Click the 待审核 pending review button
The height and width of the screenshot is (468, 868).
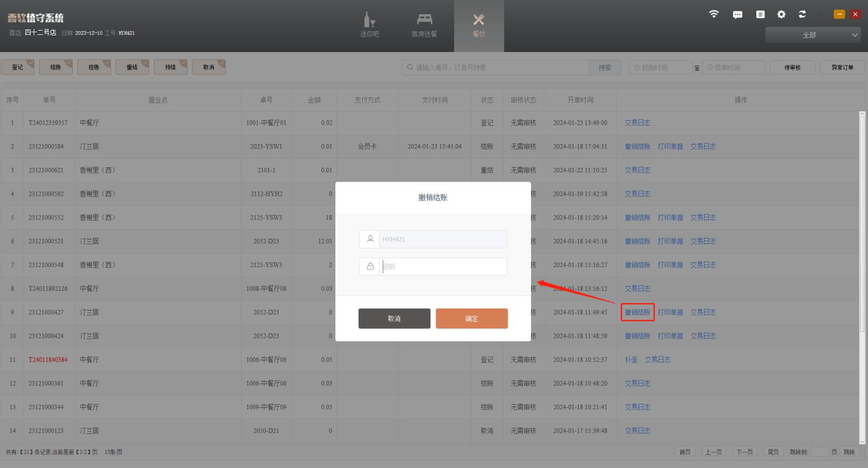tap(792, 68)
